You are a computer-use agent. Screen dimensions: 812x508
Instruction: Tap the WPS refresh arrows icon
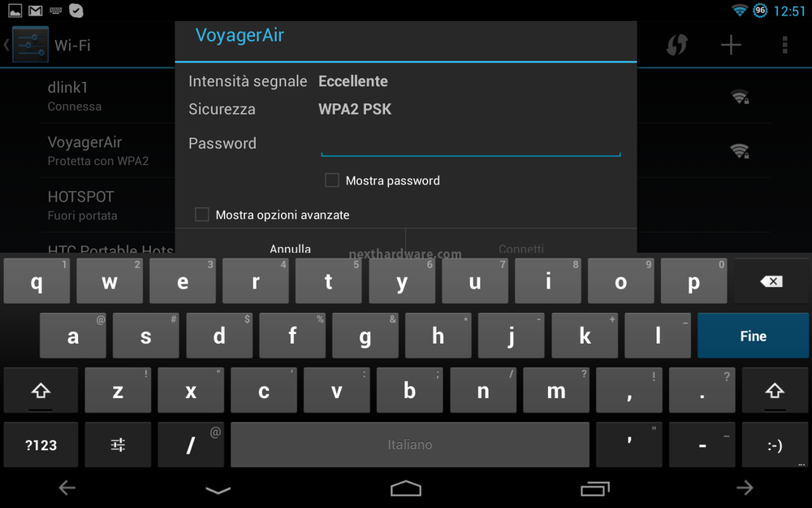click(677, 45)
